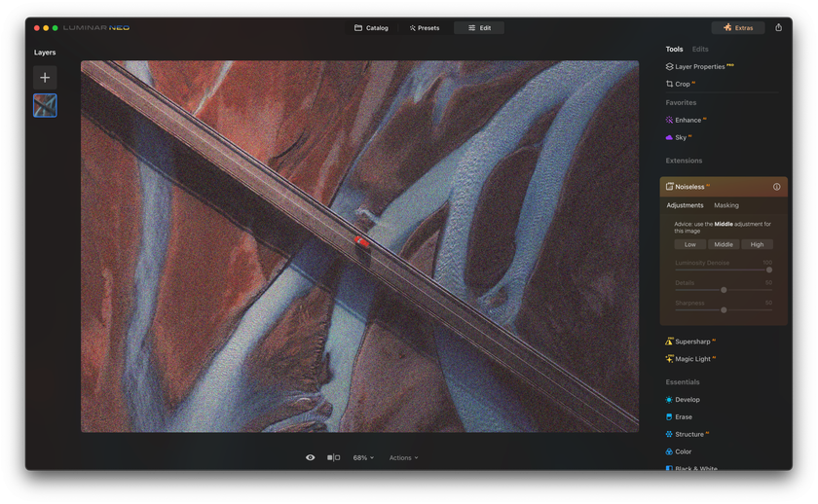Open the Magic Light tool
The width and height of the screenshot is (818, 504).
690,359
